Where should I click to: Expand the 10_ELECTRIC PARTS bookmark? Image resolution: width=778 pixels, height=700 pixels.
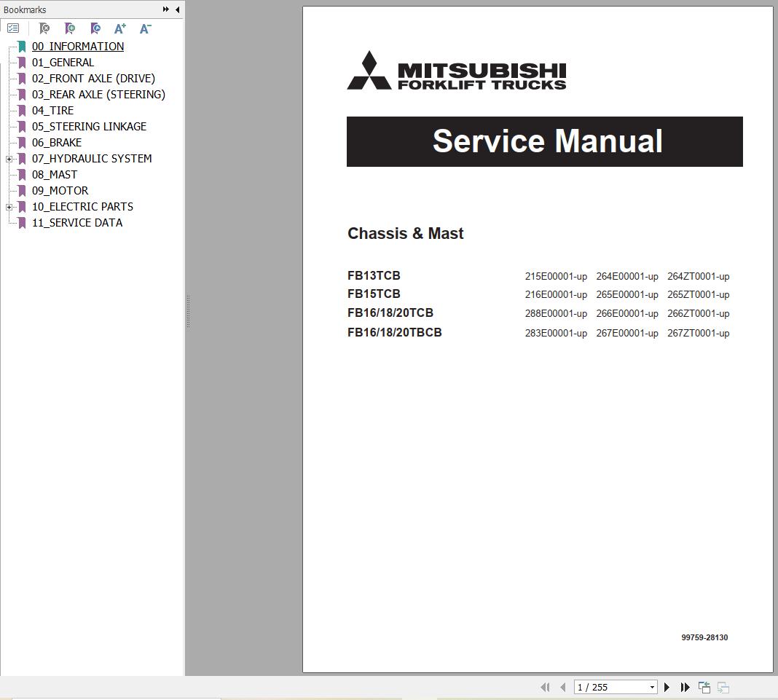[x=9, y=207]
